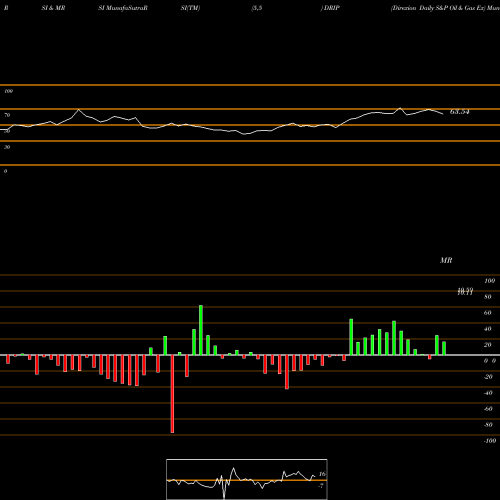Click the RSI axis label 0

pyautogui.click(x=5, y=171)
